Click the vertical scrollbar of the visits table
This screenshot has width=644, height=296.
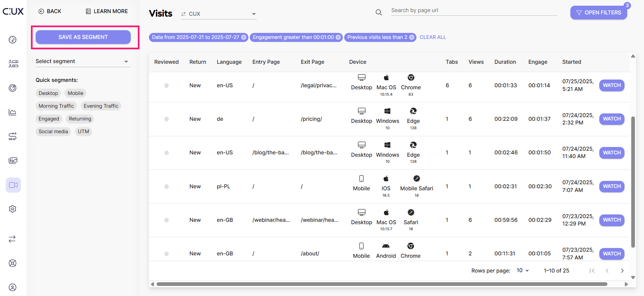633,182
